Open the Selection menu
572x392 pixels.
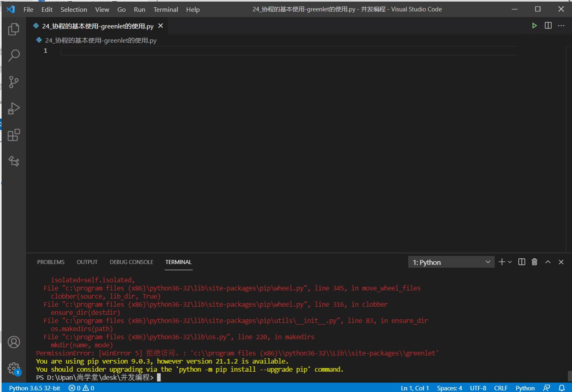point(74,9)
